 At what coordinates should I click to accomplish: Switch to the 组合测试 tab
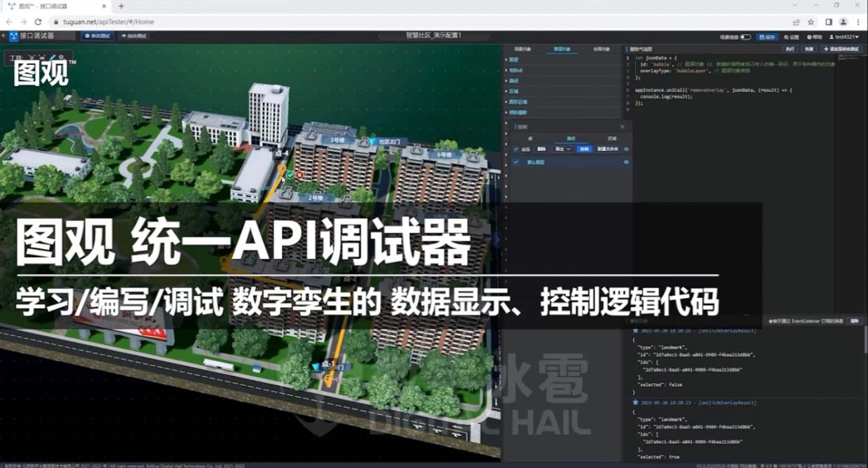[134, 36]
